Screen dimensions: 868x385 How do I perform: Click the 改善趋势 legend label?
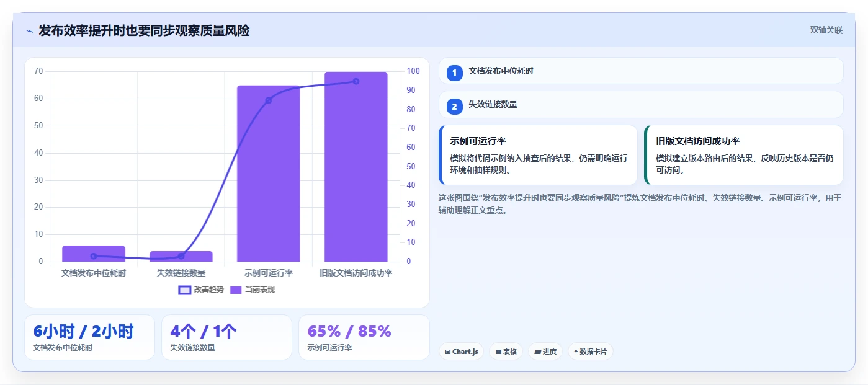tap(209, 290)
